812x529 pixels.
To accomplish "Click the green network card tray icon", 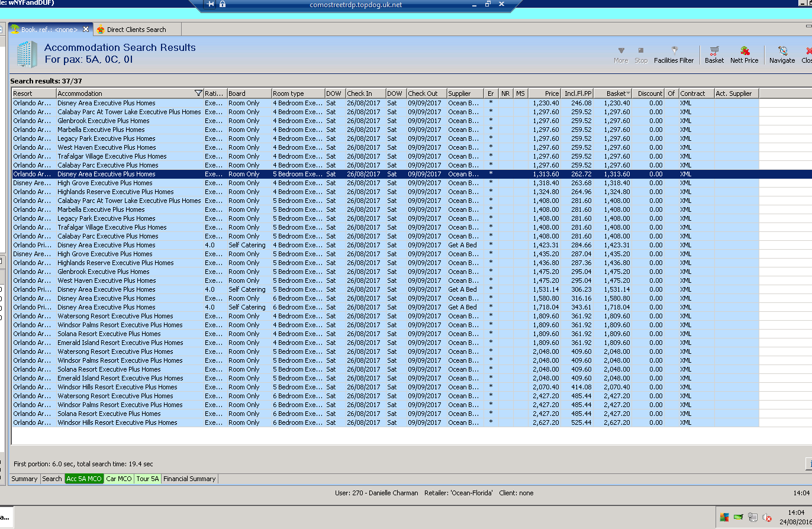I will [x=739, y=517].
